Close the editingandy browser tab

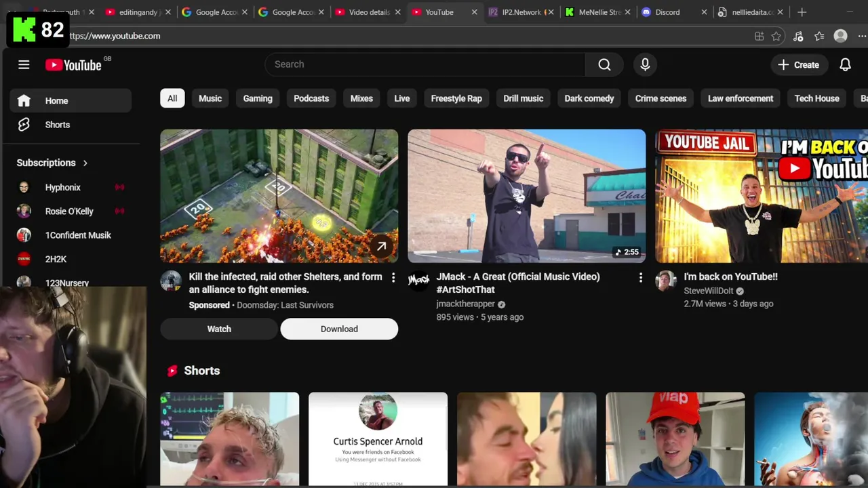tap(168, 12)
